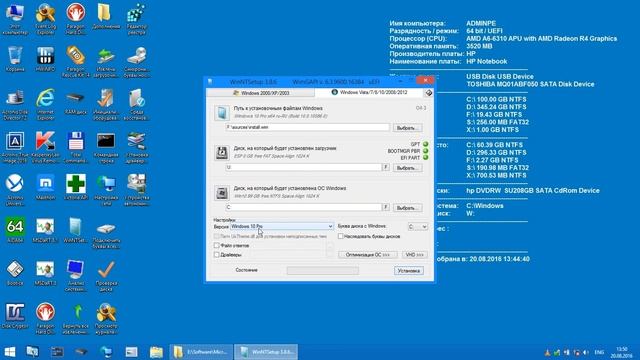Open the Буква диска с Windows dropdown
This screenshot has width=640, height=360.
(418, 227)
